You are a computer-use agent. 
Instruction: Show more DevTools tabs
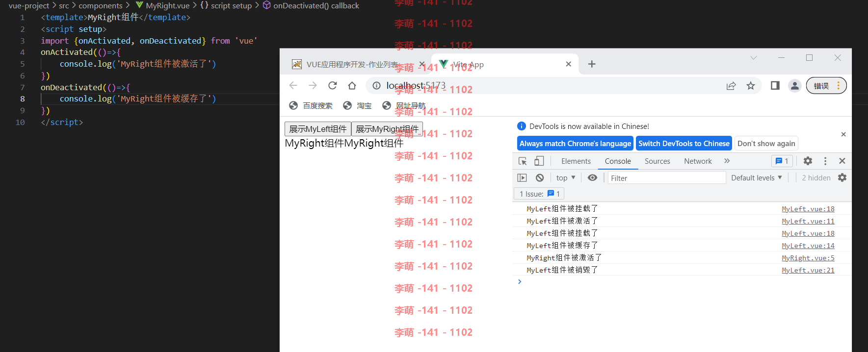tap(727, 161)
